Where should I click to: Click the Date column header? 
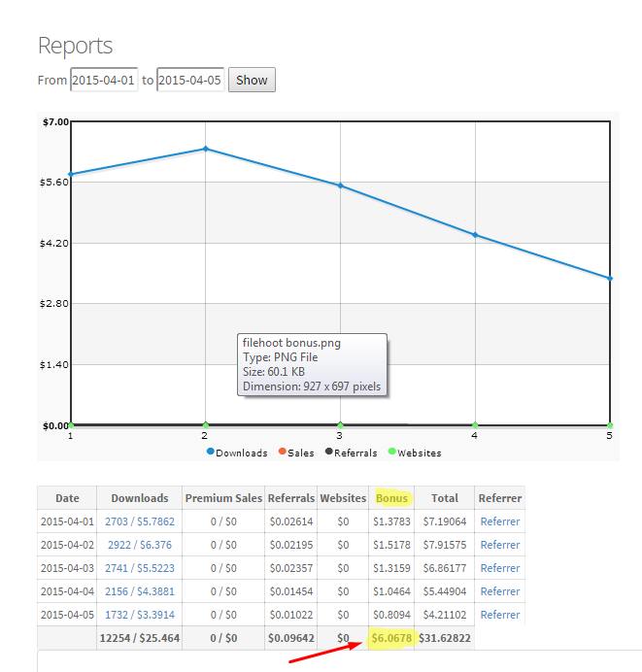pos(67,498)
